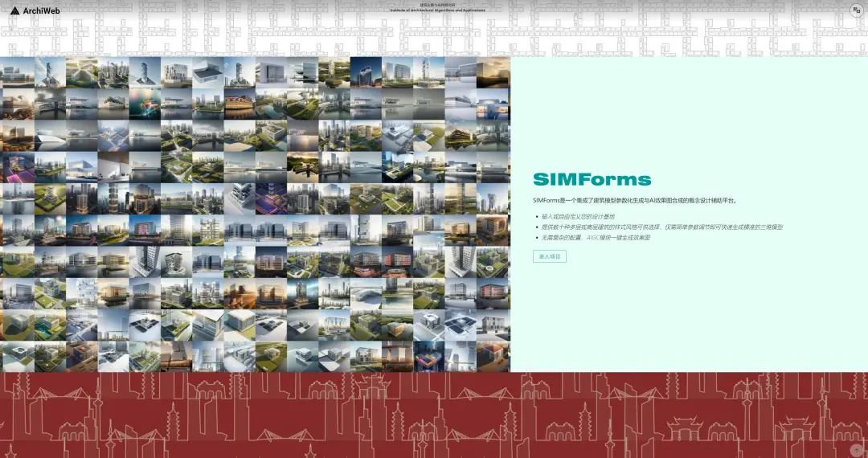Toggle the language switch icon in header
The width and height of the screenshot is (868, 458).
click(x=856, y=10)
